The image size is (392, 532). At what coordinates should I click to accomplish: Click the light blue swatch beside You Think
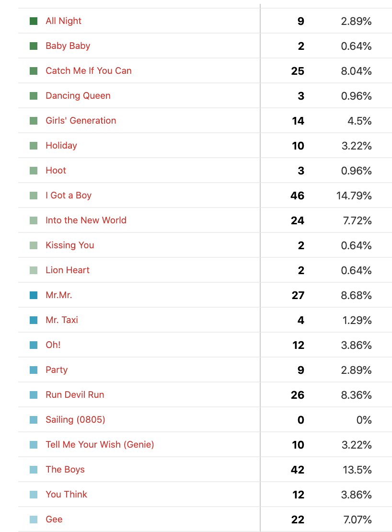tap(34, 495)
